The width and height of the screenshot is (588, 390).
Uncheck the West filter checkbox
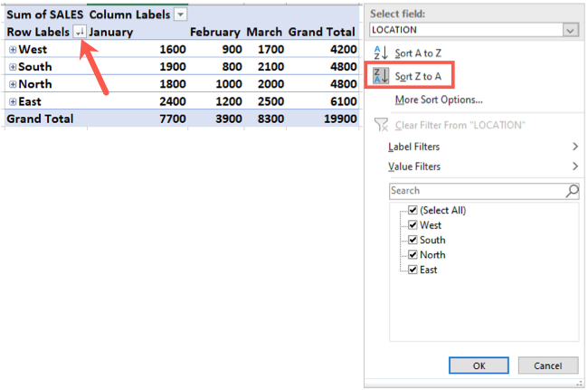pos(413,225)
